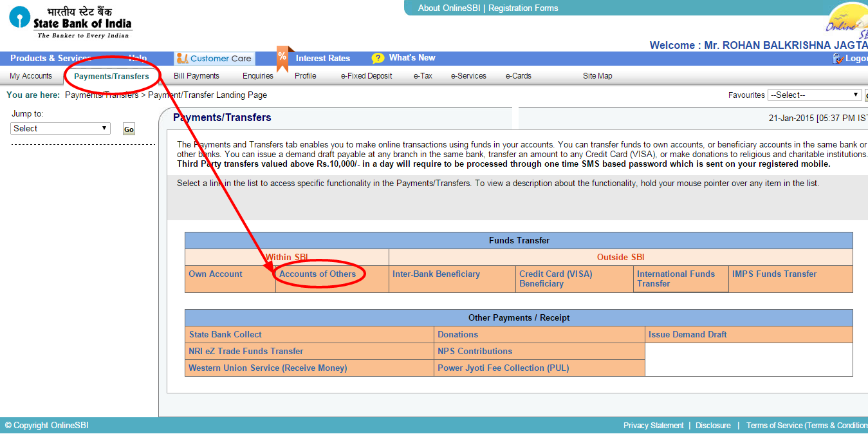Viewport: 868px width, 443px height.
Task: Open the Own Account transfer link
Action: coord(216,274)
